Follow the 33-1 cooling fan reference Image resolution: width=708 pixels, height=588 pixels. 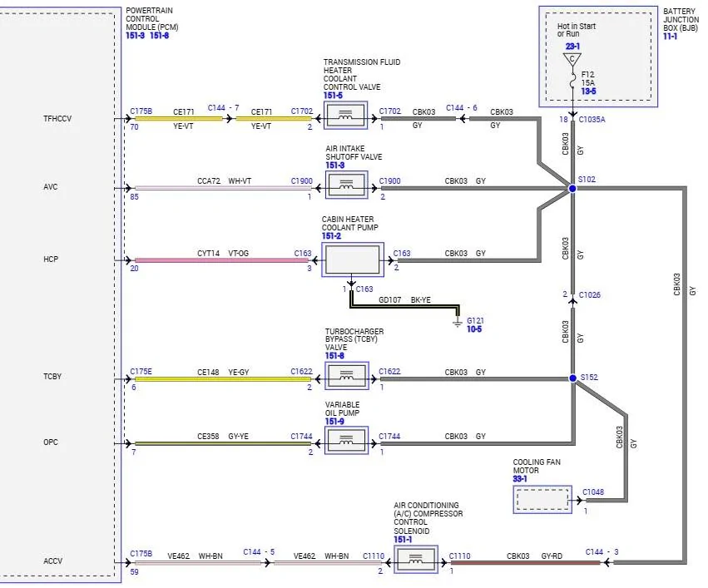tap(520, 479)
